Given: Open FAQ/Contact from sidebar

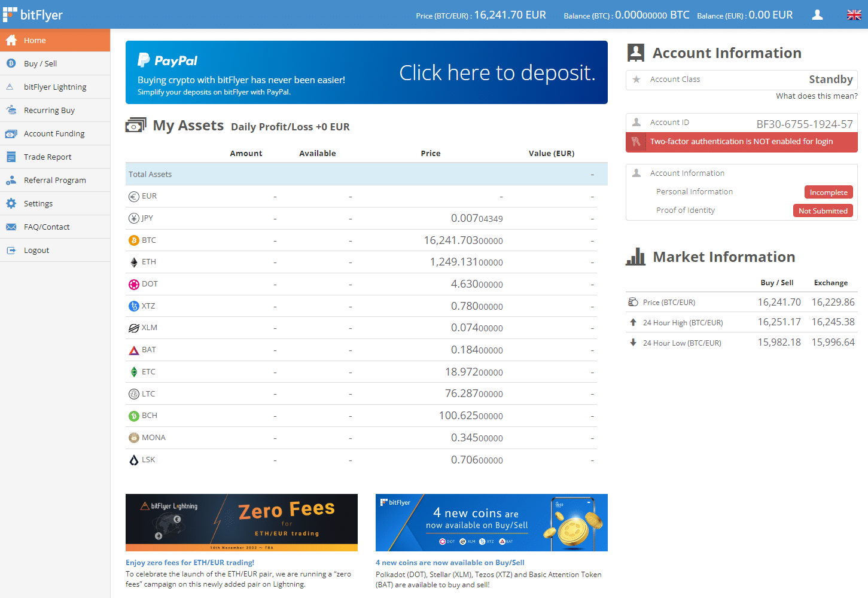Looking at the screenshot, I should click(55, 227).
